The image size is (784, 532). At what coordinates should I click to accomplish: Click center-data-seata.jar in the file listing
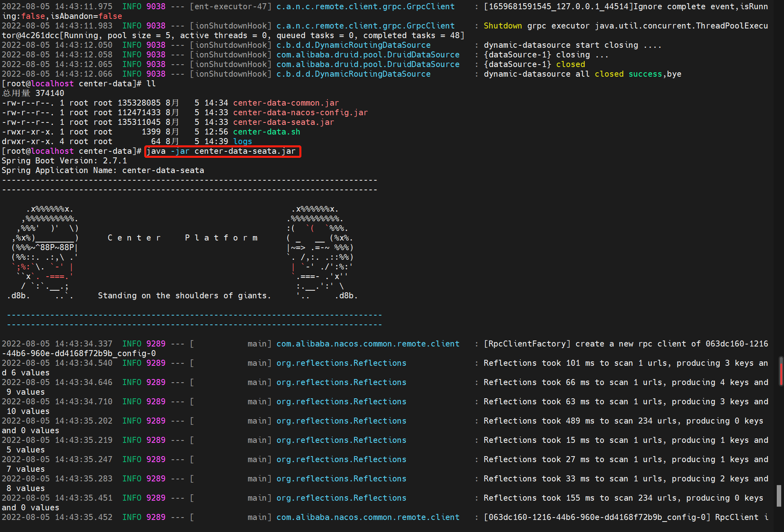pyautogui.click(x=283, y=122)
